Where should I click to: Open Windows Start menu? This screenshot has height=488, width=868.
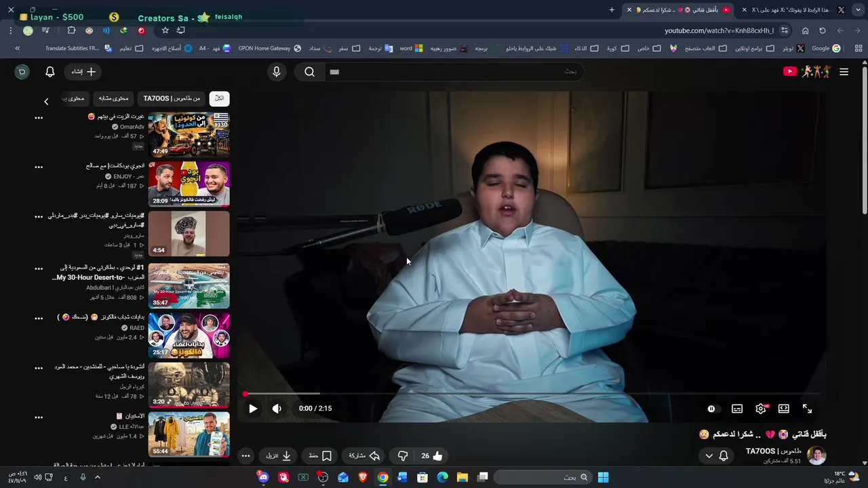[603, 477]
